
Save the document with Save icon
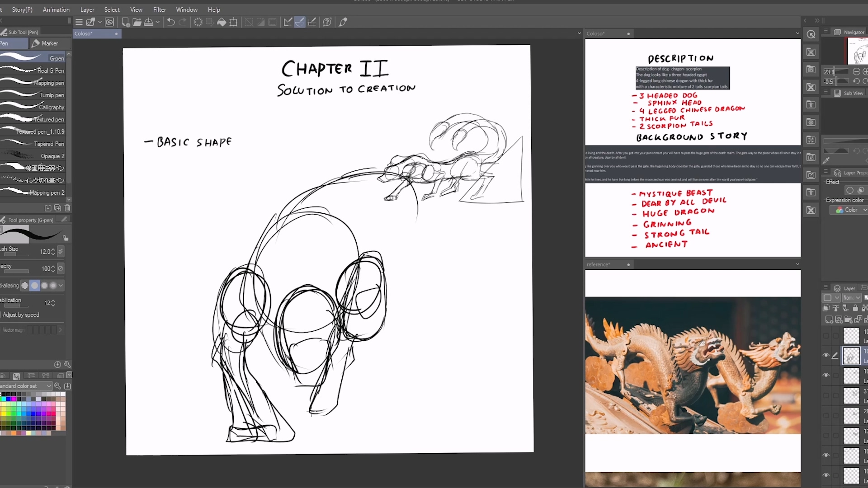click(x=148, y=22)
